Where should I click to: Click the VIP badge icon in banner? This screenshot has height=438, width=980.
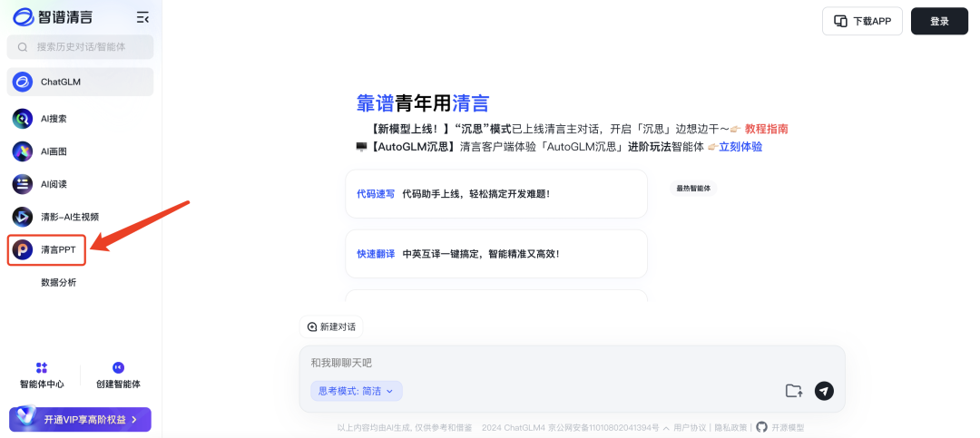tap(27, 417)
